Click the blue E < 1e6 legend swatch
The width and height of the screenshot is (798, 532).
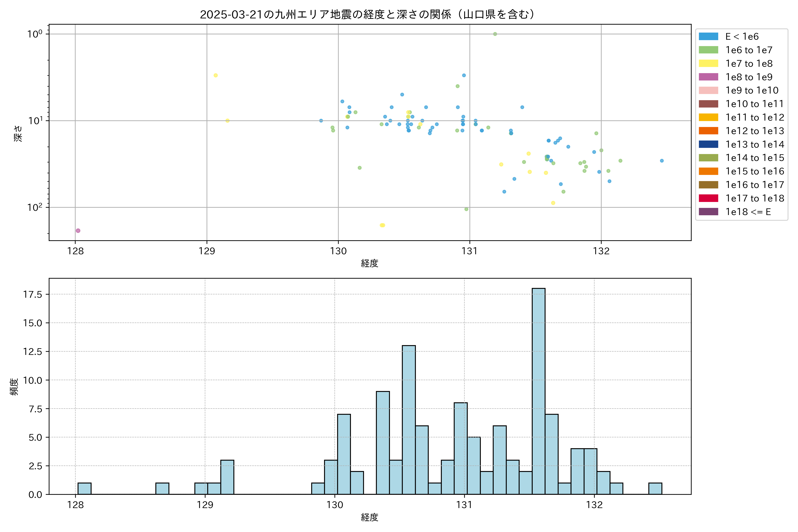708,36
